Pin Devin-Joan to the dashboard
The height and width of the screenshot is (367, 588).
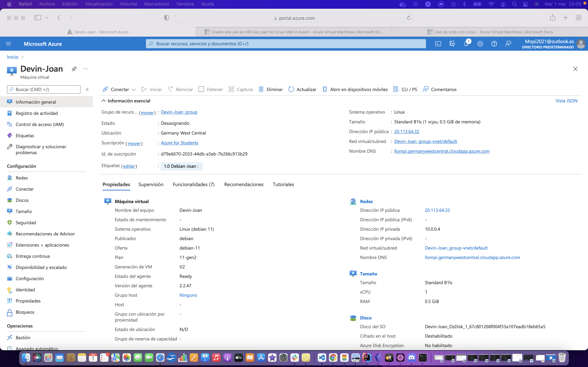pos(74,69)
